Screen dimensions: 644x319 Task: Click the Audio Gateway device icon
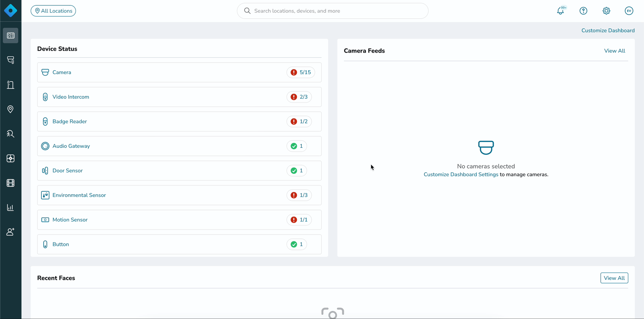(45, 146)
